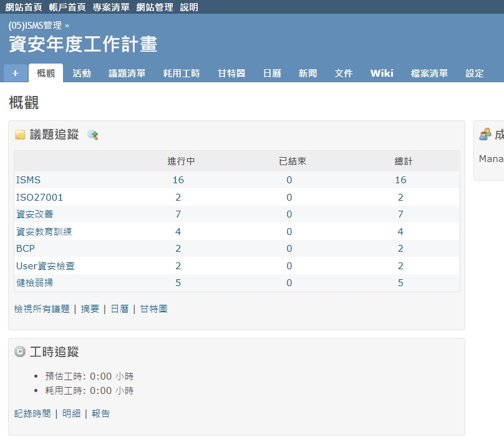504x445 pixels.
Task: Click the 網站管理 top menu item
Action: click(155, 7)
